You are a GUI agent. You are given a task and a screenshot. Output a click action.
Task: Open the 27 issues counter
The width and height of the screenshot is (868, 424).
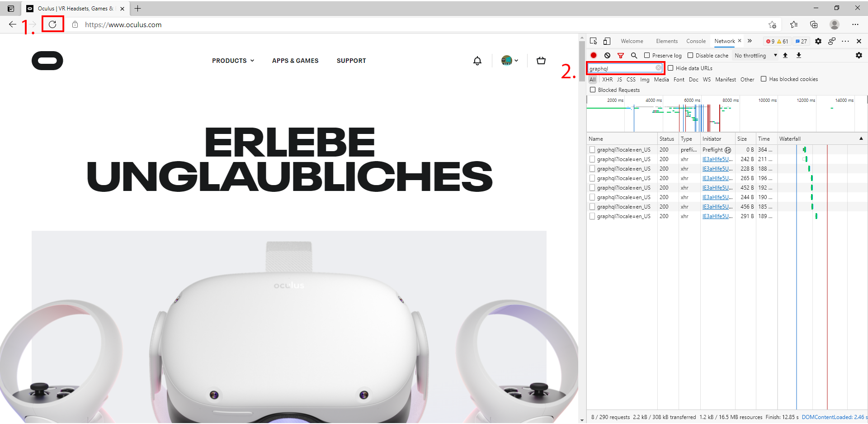(801, 41)
